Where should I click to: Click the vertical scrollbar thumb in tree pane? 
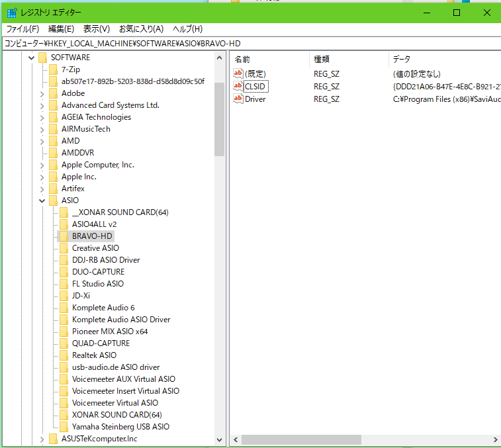tap(219, 120)
